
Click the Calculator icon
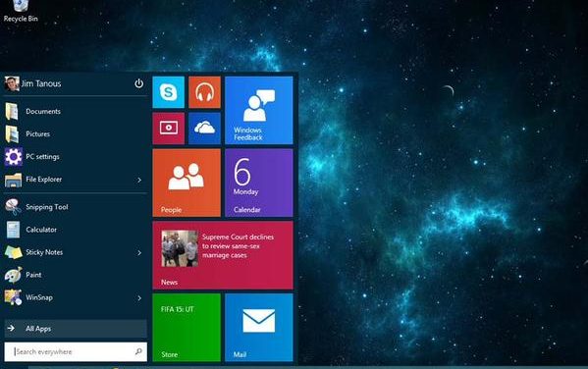pyautogui.click(x=13, y=230)
